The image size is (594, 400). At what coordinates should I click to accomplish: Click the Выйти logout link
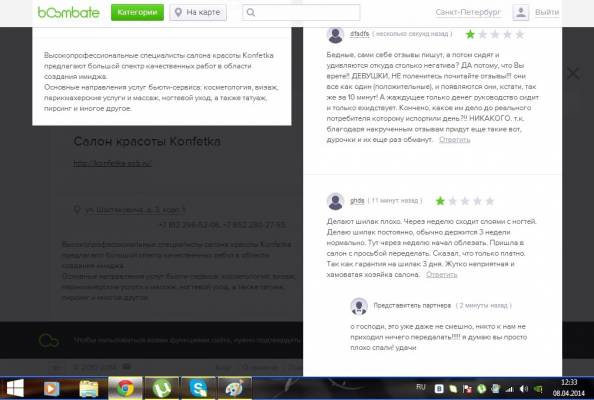547,12
